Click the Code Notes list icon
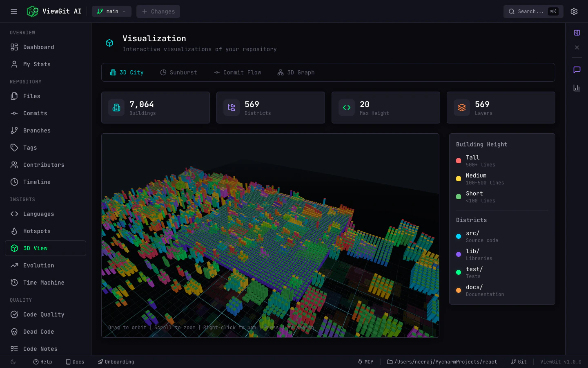Screen dimensions: 588x368 pyautogui.click(x=14, y=349)
